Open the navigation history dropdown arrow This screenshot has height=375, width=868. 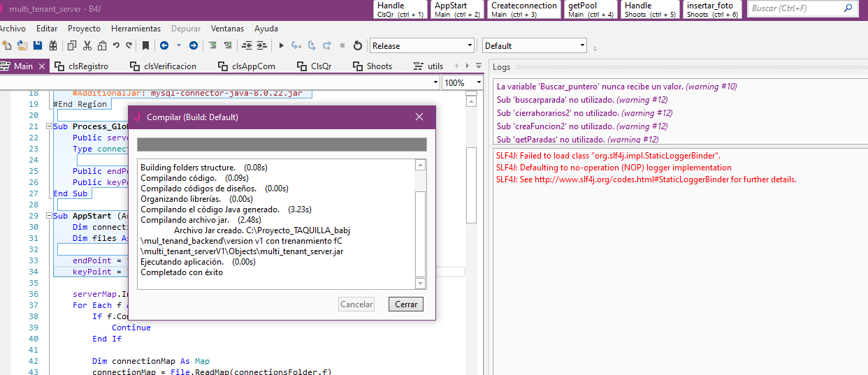coord(179,45)
